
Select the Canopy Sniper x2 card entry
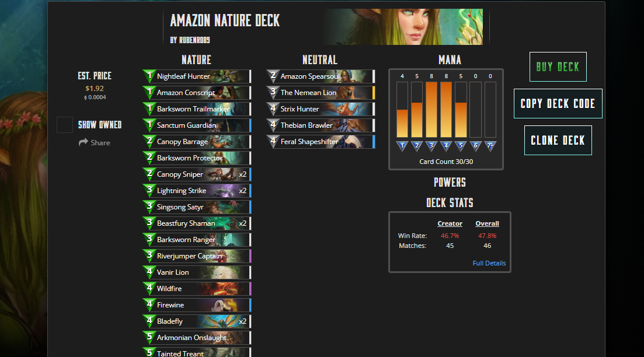[x=197, y=174]
